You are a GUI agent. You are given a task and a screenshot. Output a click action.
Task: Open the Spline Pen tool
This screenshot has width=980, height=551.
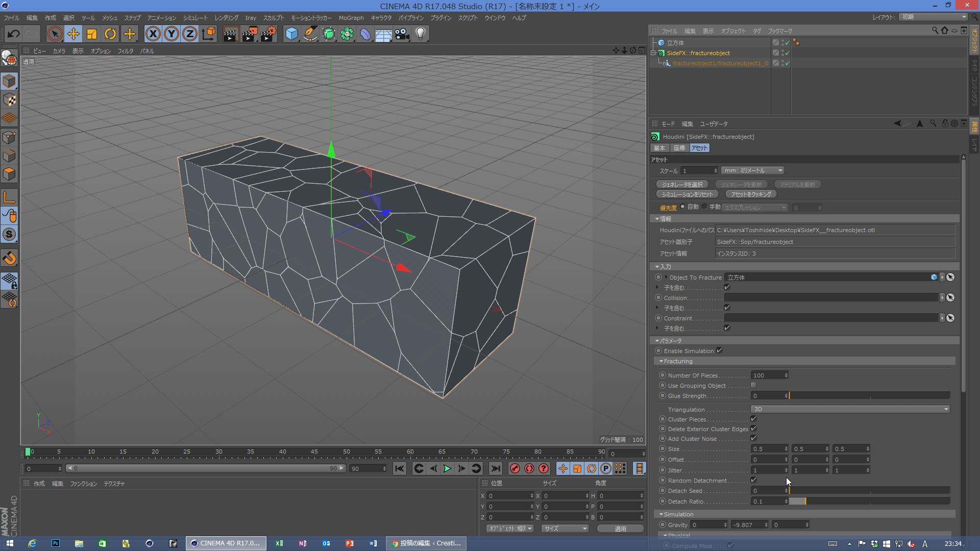(x=310, y=34)
